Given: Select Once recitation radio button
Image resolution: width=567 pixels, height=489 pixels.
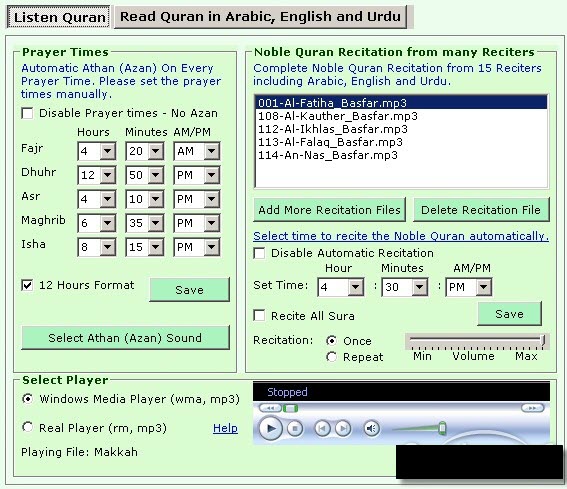Looking at the screenshot, I should [x=331, y=341].
